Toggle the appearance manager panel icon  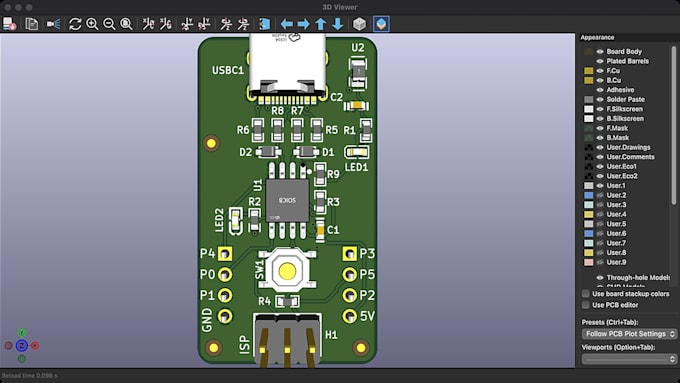(381, 24)
